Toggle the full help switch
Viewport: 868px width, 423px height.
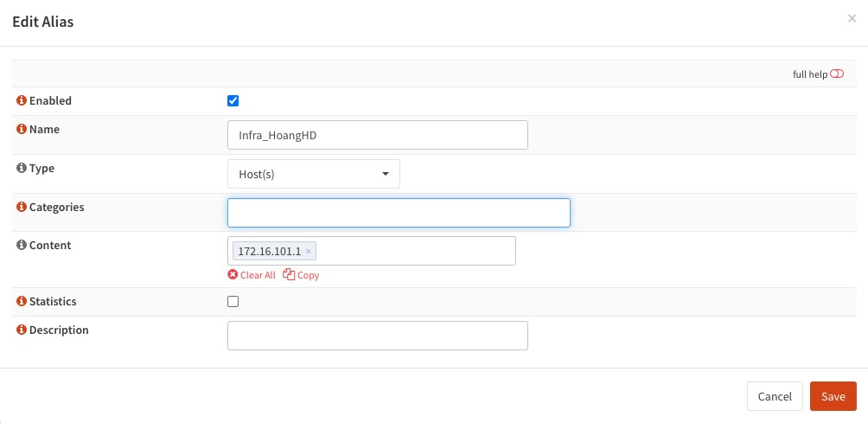click(837, 74)
